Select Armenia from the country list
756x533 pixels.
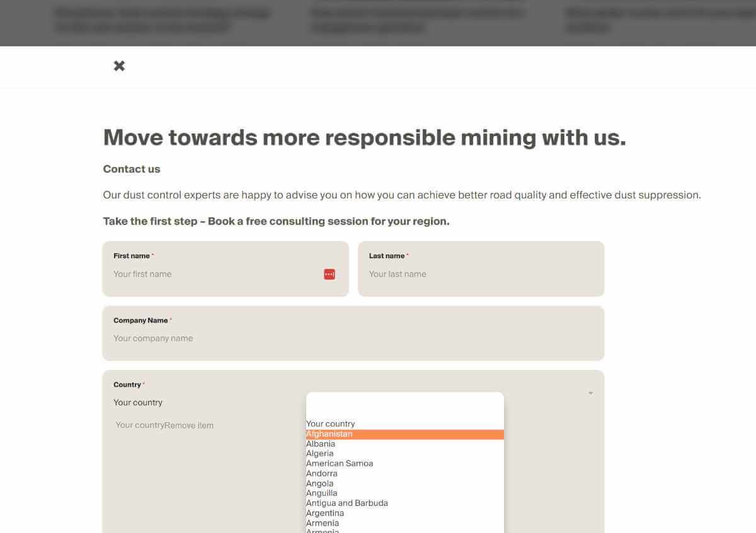pyautogui.click(x=323, y=523)
